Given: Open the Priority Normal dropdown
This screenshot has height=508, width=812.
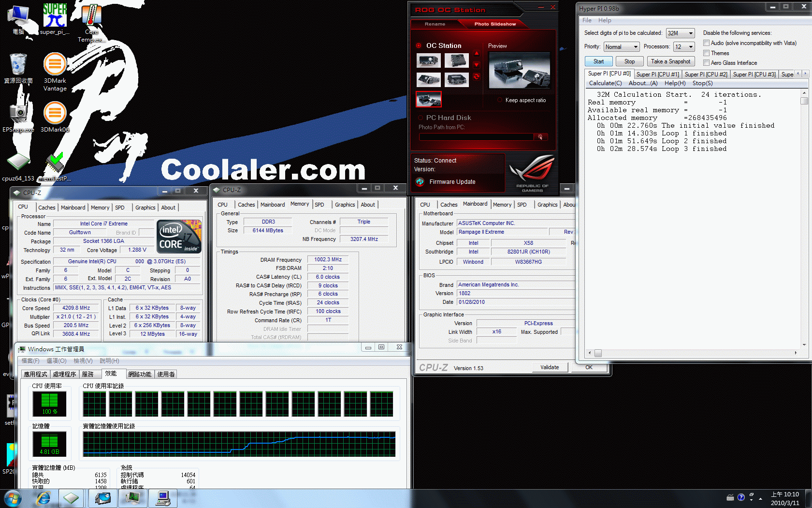Looking at the screenshot, I should coord(622,47).
